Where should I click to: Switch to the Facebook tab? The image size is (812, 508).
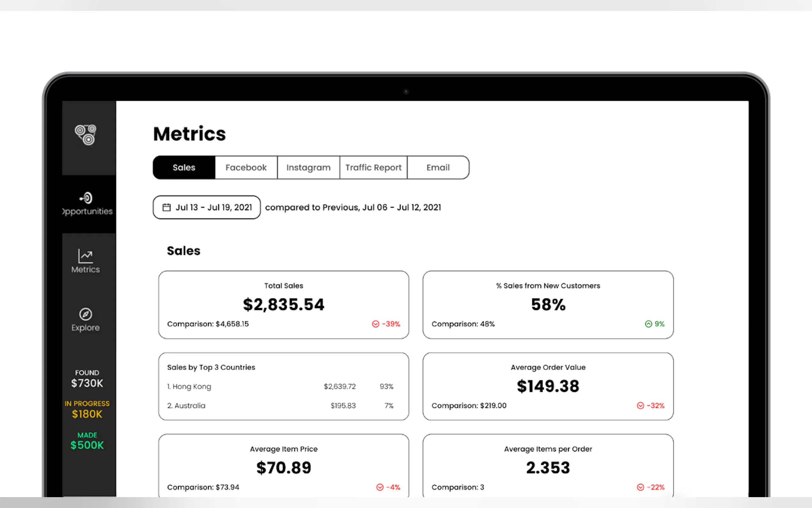click(x=246, y=167)
